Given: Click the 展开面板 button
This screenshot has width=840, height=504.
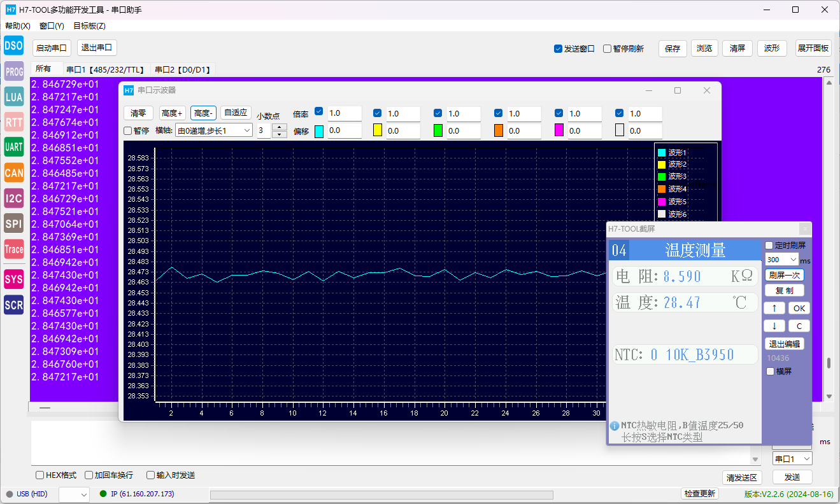Looking at the screenshot, I should tap(813, 48).
